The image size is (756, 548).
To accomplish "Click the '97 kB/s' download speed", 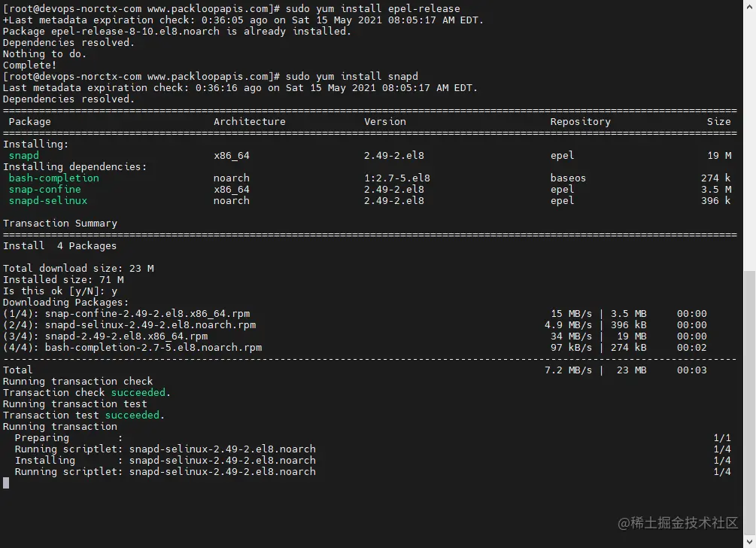I will [571, 348].
